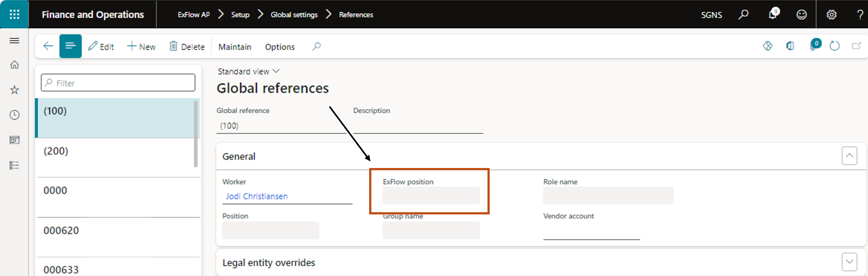Open Workspaces icon in the sidebar

point(14,140)
